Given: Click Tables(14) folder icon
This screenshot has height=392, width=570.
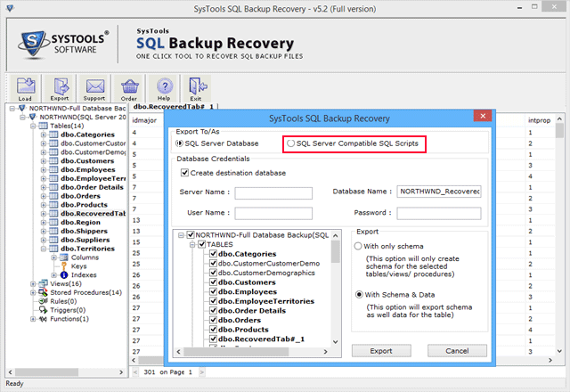Looking at the screenshot, I should point(44,126).
